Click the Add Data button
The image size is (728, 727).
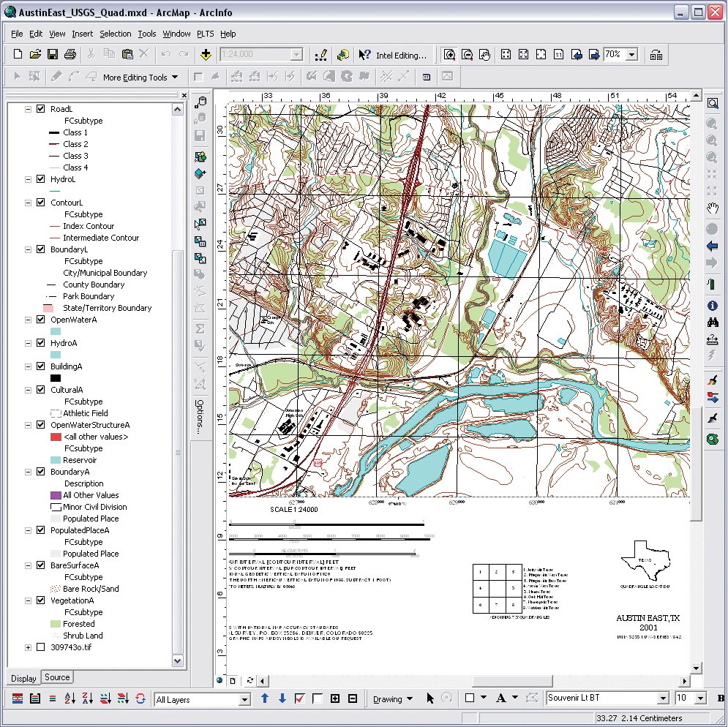206,54
